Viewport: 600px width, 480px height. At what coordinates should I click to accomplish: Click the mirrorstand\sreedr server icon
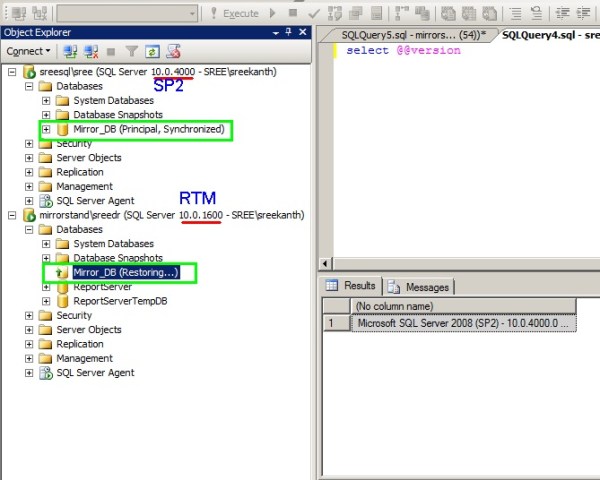coord(29,215)
